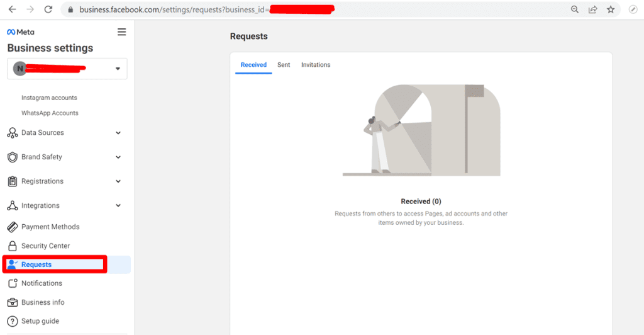
Task: Reload the page with refresh icon
Action: (x=48, y=9)
